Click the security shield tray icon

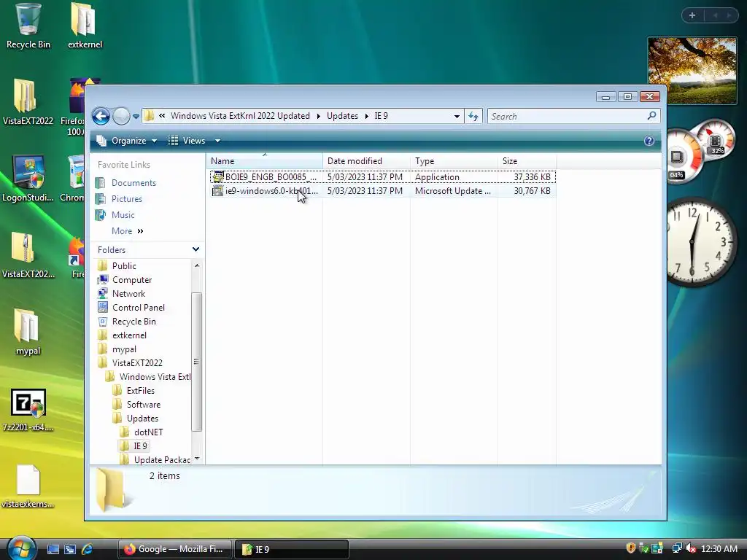pyautogui.click(x=631, y=548)
